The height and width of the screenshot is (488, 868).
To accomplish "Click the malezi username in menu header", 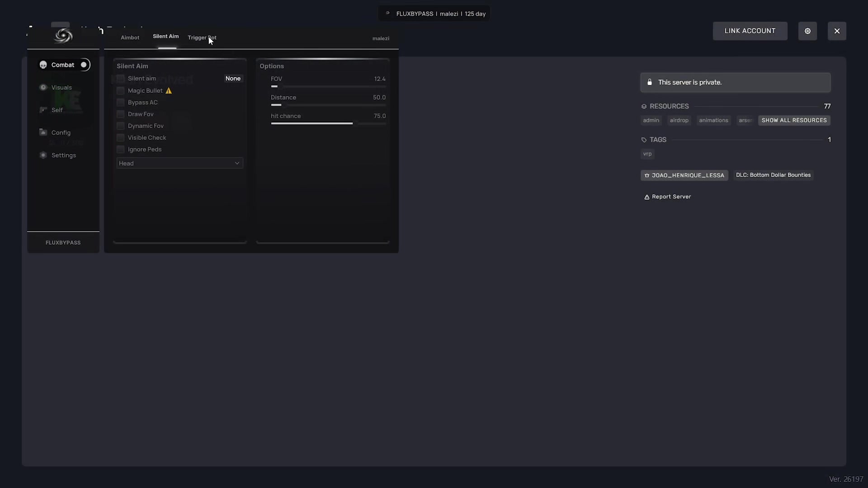I will point(381,38).
